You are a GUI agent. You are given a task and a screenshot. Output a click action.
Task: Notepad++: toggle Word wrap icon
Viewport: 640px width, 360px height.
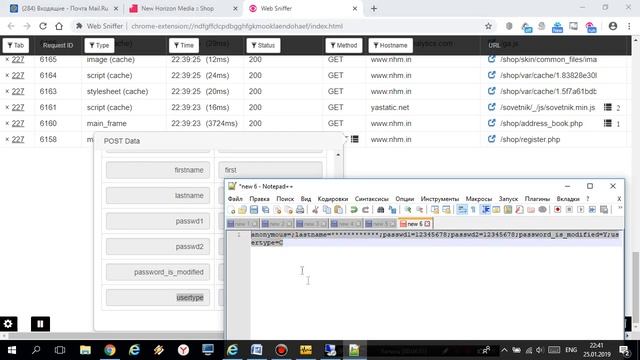coord(462,210)
